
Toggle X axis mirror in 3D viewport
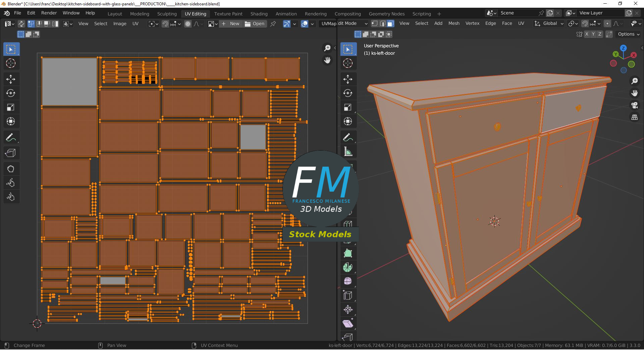(587, 34)
